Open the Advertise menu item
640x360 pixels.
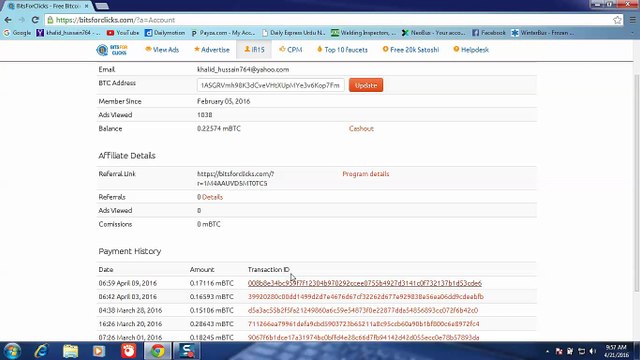pos(211,50)
